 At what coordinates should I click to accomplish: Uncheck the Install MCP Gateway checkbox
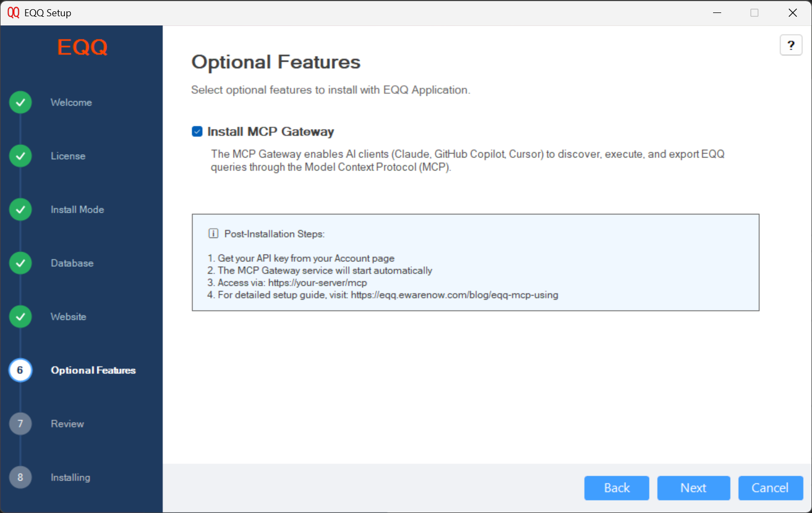tap(197, 131)
